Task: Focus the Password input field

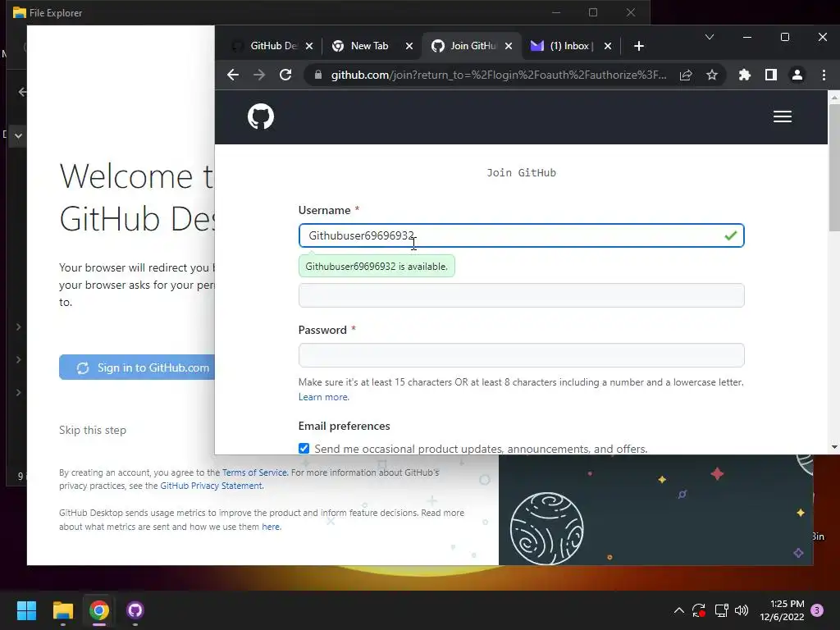Action: point(521,355)
